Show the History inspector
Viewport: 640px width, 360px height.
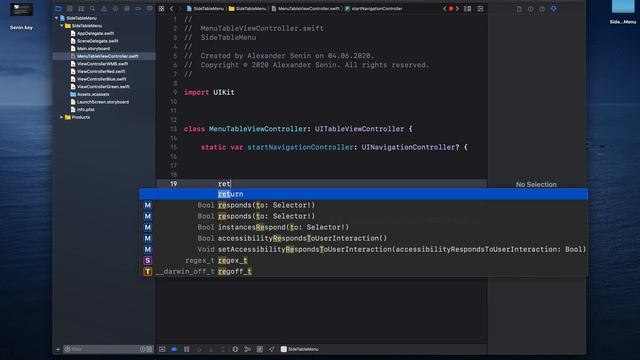point(531,9)
